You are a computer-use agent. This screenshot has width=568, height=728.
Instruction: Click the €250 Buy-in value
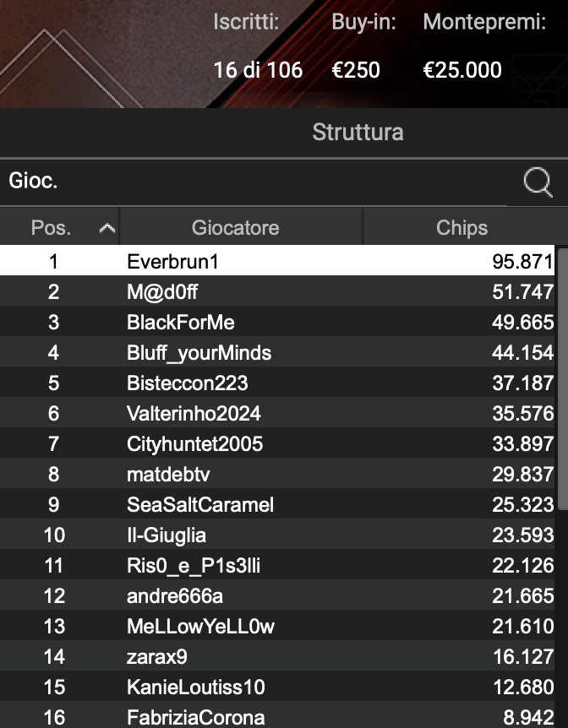point(356,70)
